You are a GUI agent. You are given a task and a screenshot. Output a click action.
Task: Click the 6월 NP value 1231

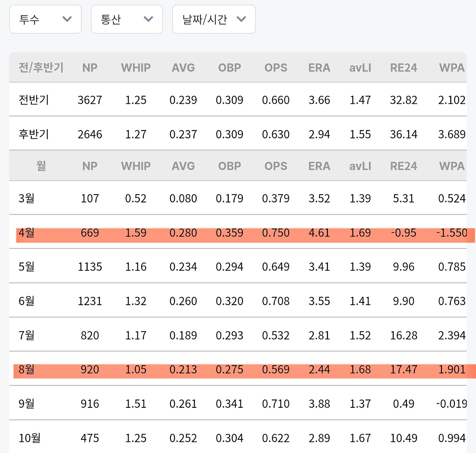(x=90, y=301)
